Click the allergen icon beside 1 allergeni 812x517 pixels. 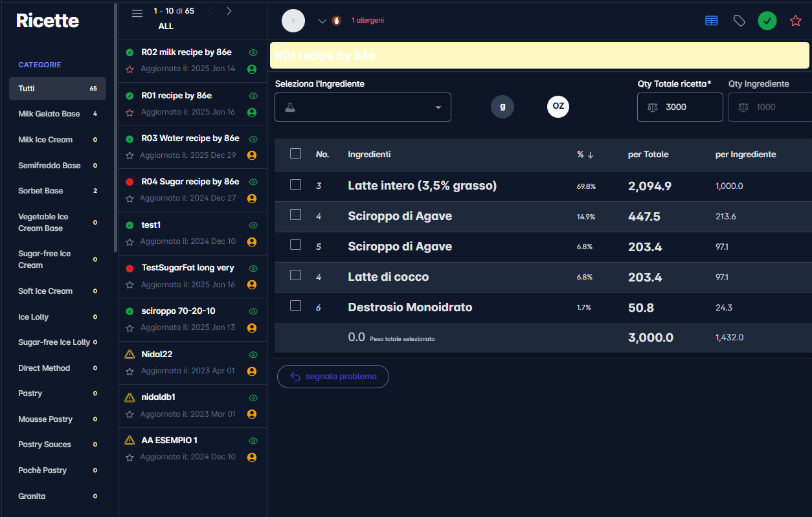click(336, 21)
